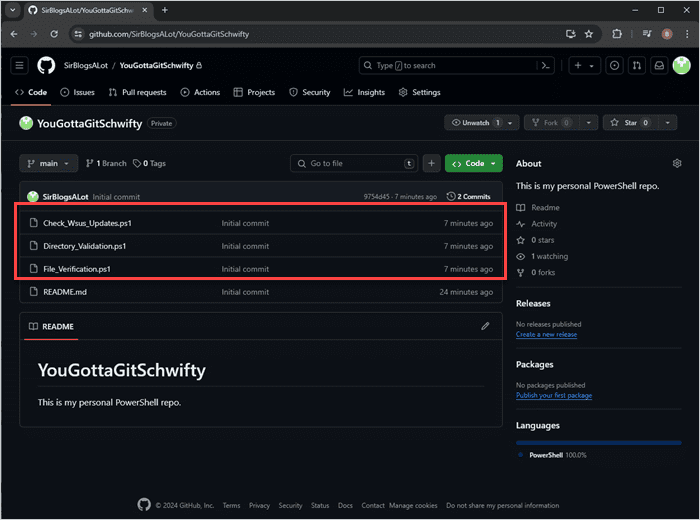The image size is (700, 520).
Task: Open the Security tab
Action: click(x=310, y=92)
